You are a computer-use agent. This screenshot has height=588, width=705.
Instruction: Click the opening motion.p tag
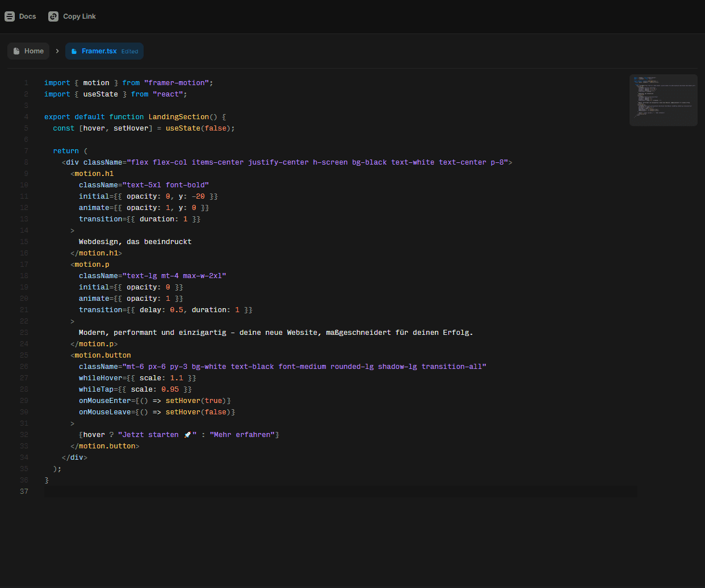pyautogui.click(x=90, y=264)
